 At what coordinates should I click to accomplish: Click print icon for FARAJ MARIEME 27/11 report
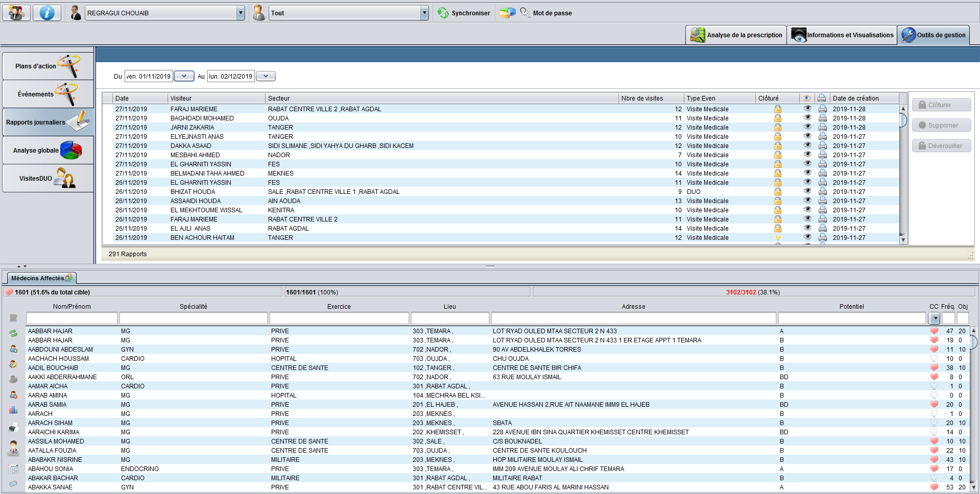(x=822, y=109)
